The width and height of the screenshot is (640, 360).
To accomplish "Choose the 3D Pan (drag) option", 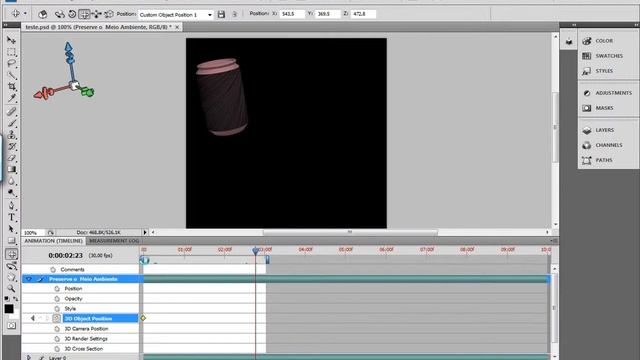I will tap(84, 14).
